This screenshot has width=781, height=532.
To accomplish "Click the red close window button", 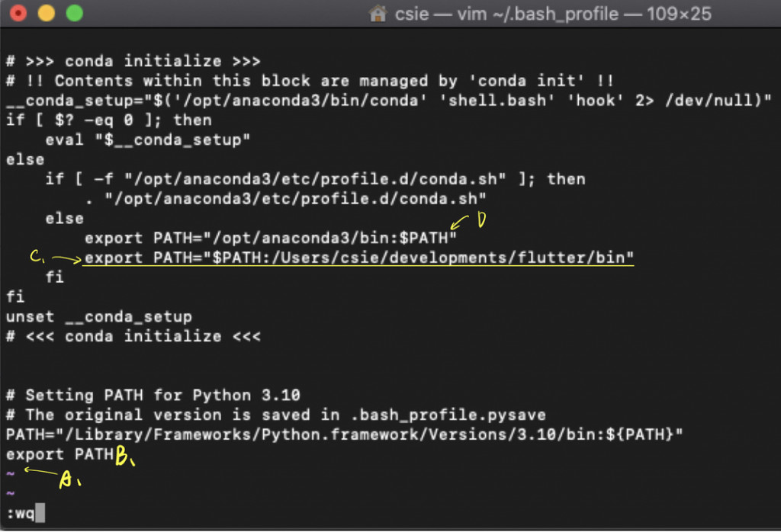I will 18,13.
